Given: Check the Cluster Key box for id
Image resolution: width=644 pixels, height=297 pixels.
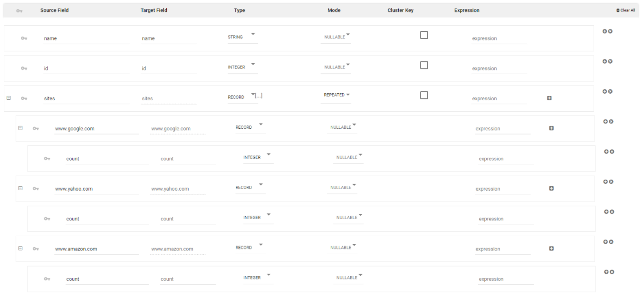Looking at the screenshot, I should pos(424,65).
